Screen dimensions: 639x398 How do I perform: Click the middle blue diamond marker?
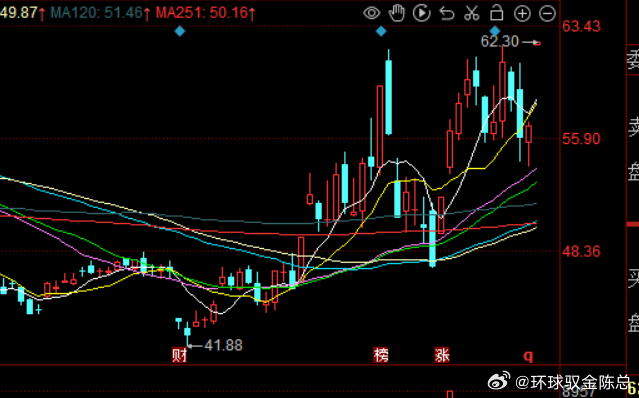point(381,31)
